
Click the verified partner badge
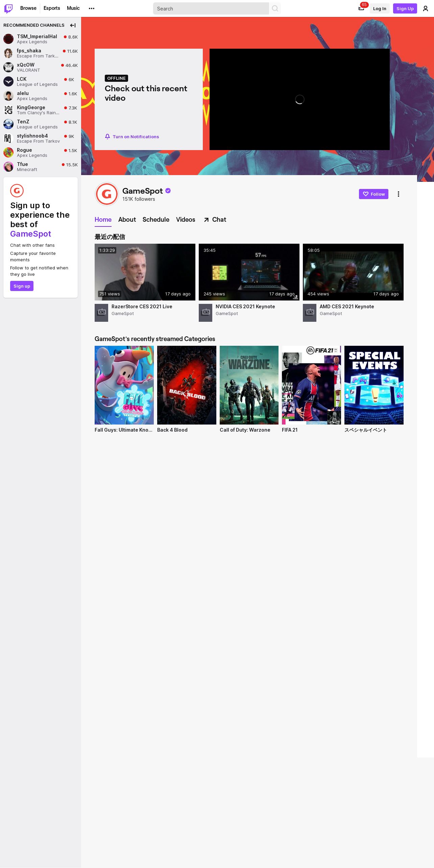168,191
